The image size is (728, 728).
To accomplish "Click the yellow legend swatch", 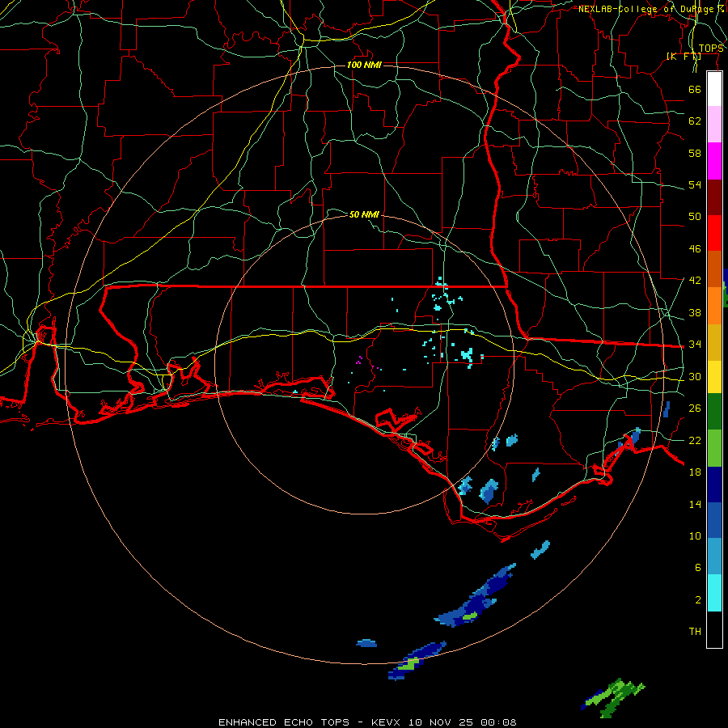I will click(714, 377).
